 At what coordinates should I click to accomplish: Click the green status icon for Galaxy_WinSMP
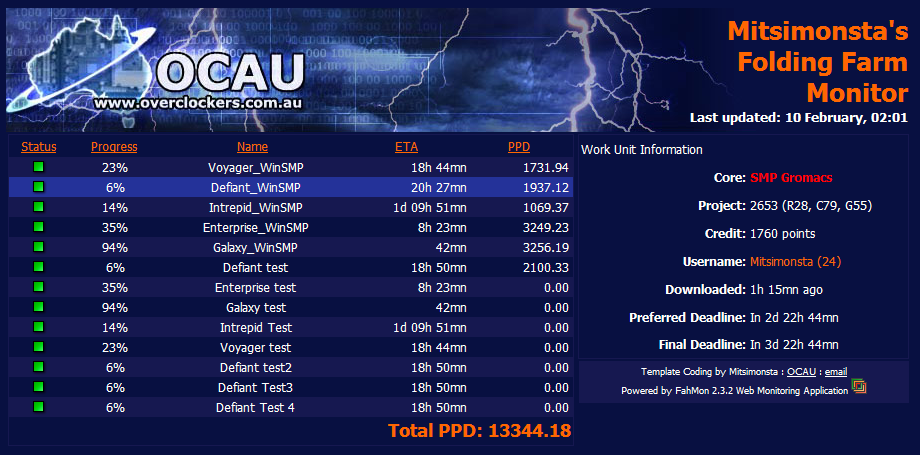(x=39, y=247)
